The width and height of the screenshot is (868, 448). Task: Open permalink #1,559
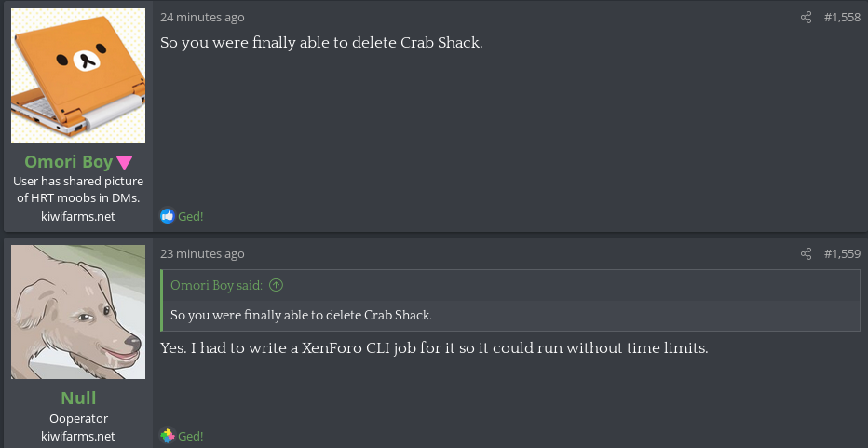point(842,254)
